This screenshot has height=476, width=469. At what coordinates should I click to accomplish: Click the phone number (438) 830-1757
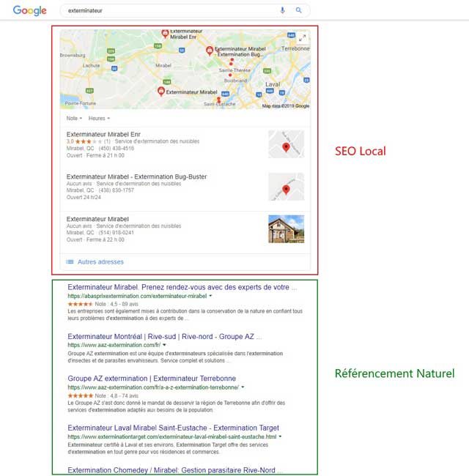116,190
